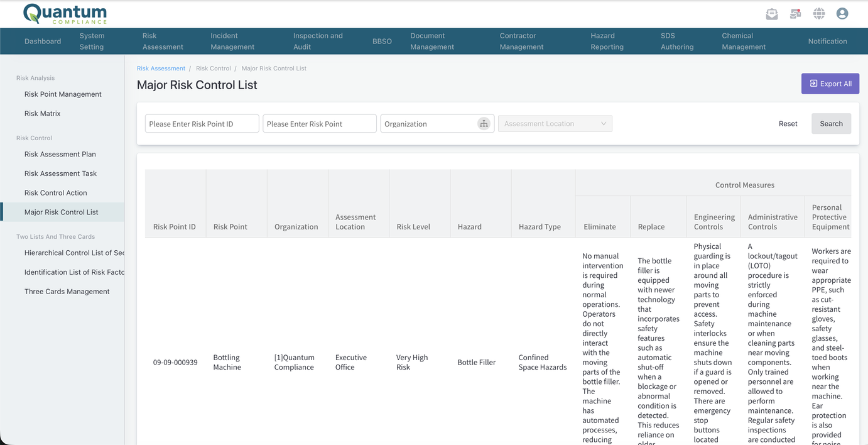Click the Search button
The image size is (868, 445).
pos(831,124)
